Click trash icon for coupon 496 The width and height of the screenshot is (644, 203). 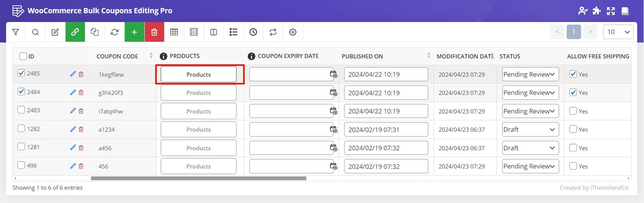81,166
